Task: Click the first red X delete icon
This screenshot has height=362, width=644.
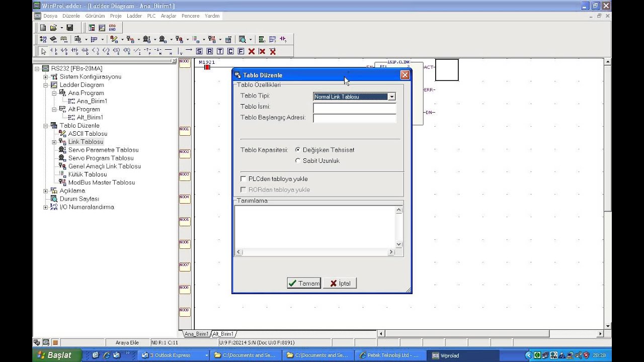Action: (252, 51)
